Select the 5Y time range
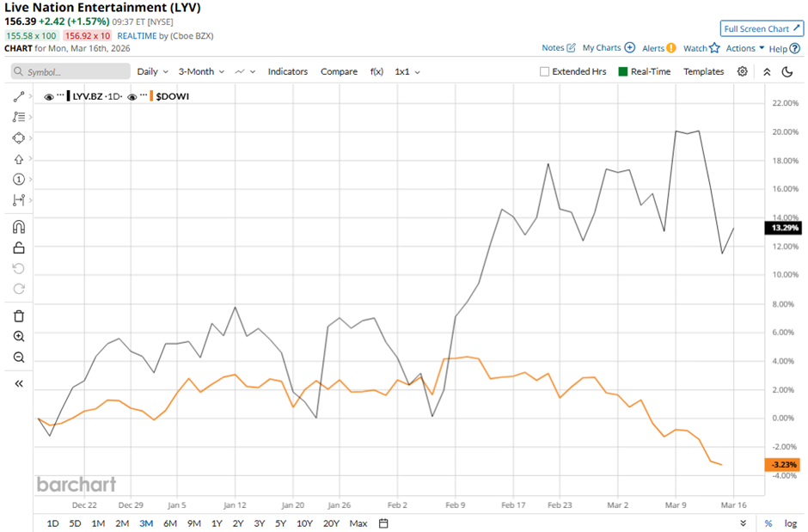Viewport: 808px width, 532px height. point(280,523)
